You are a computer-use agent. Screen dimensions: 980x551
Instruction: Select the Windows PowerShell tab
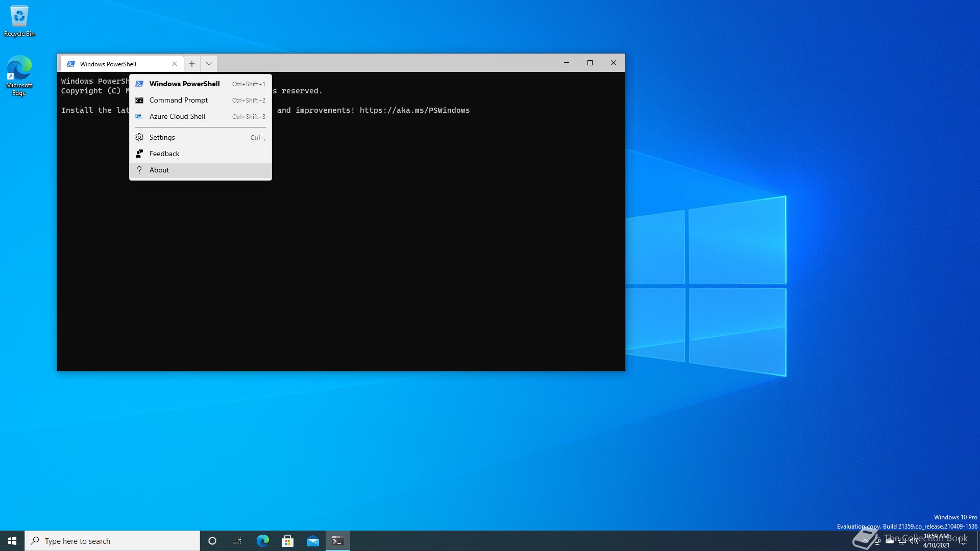click(x=122, y=64)
